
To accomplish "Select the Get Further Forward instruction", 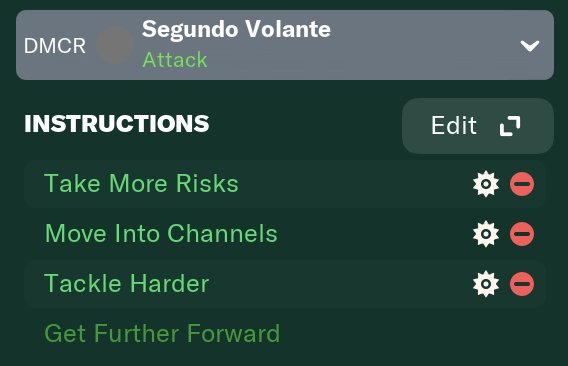I will [162, 333].
